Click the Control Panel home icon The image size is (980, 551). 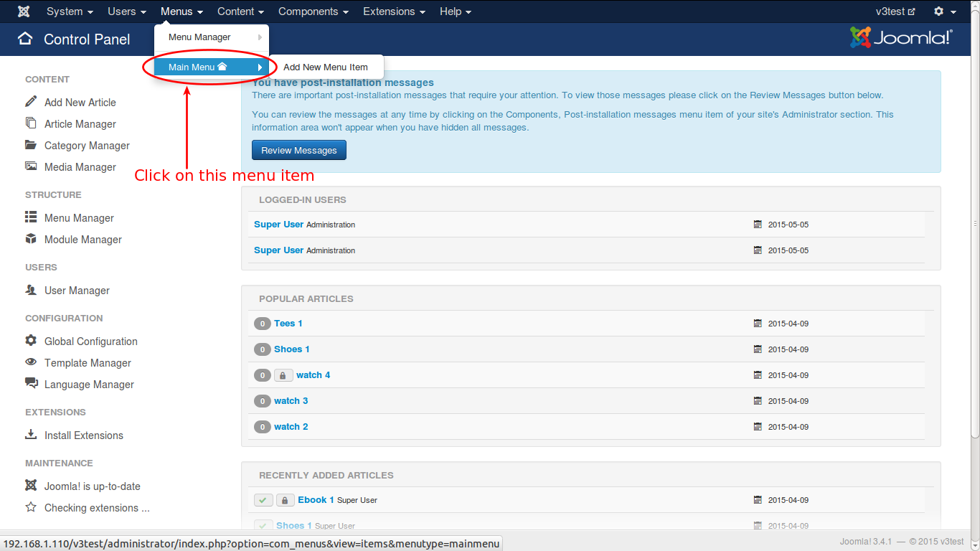click(25, 39)
